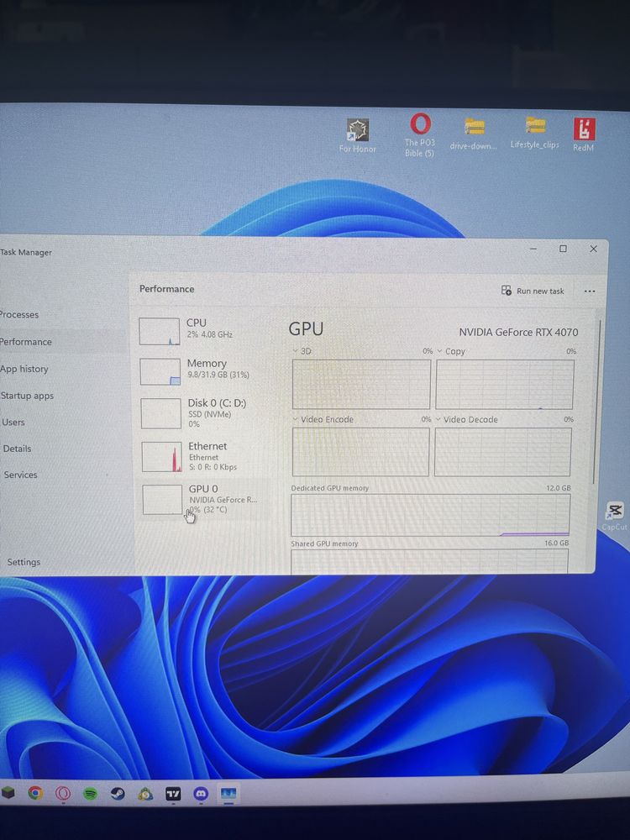Click the GPU heading text
This screenshot has height=840, width=630.
[x=306, y=328]
